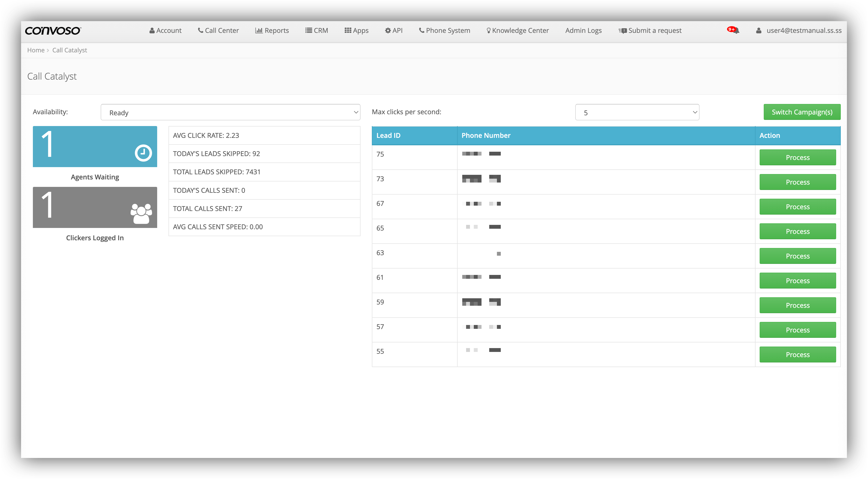Viewport: 868px width, 479px height.
Task: Click lead ID 75 cell
Action: point(414,157)
